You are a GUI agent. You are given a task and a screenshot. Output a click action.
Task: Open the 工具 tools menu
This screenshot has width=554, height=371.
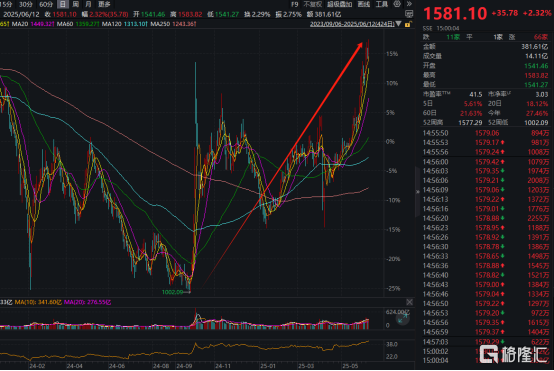[382, 4]
